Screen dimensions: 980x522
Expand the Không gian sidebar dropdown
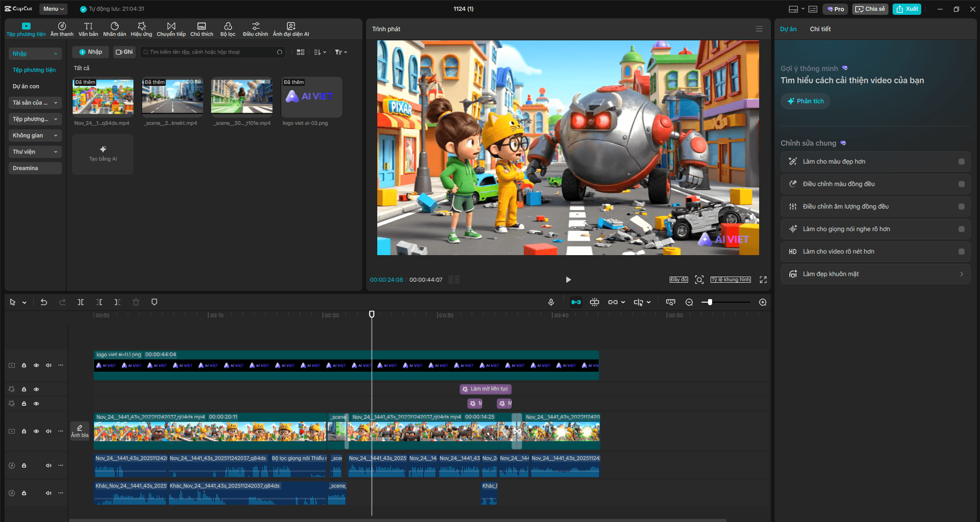click(x=35, y=135)
